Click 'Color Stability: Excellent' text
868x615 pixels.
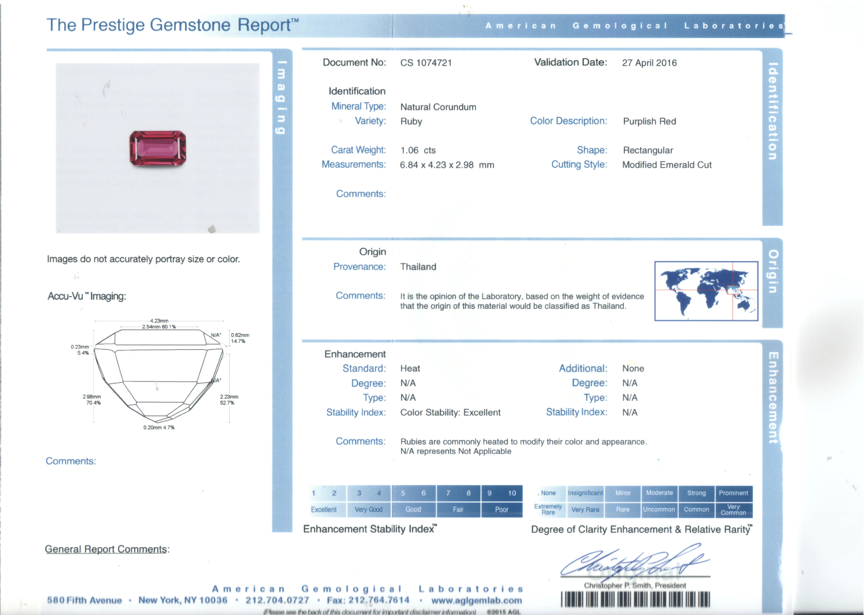(x=450, y=413)
